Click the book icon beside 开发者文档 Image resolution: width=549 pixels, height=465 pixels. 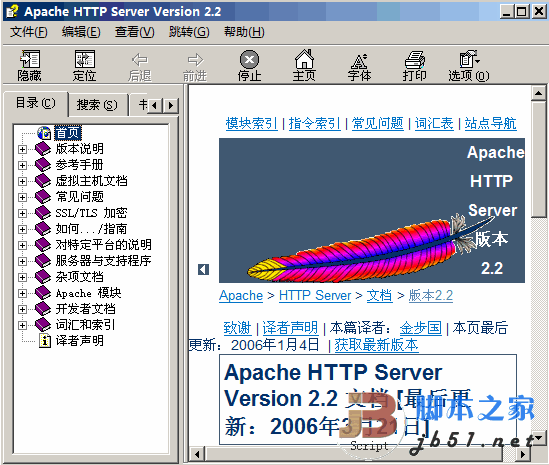click(x=43, y=309)
